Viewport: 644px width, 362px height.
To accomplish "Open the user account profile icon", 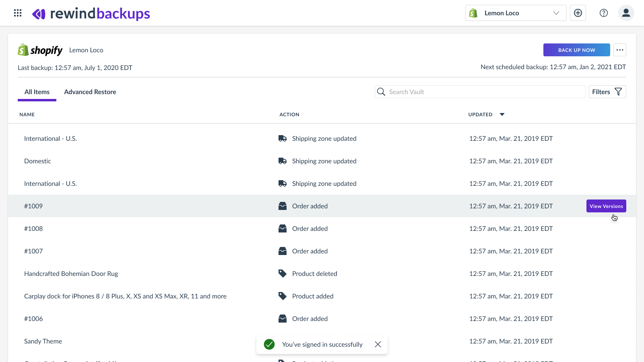I will coord(626,13).
